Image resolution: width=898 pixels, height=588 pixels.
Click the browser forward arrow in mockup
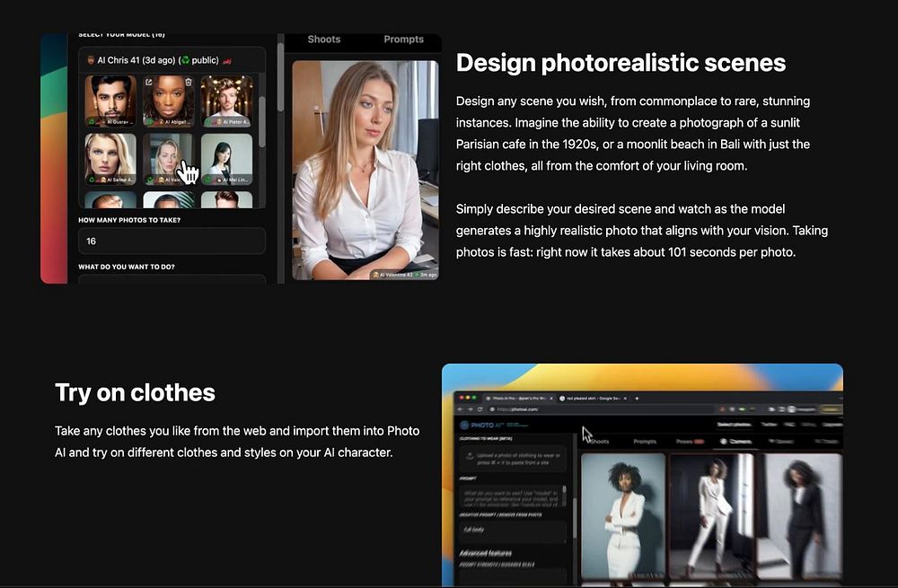click(x=471, y=409)
